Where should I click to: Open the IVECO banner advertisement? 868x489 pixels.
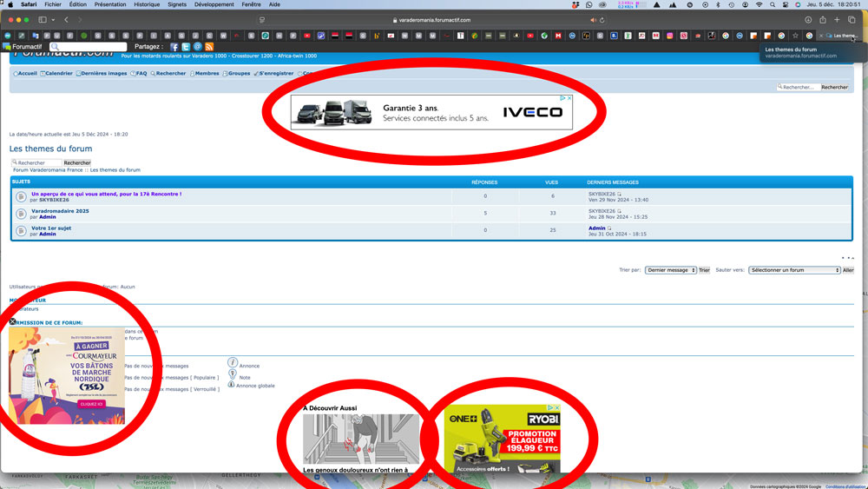click(x=431, y=113)
